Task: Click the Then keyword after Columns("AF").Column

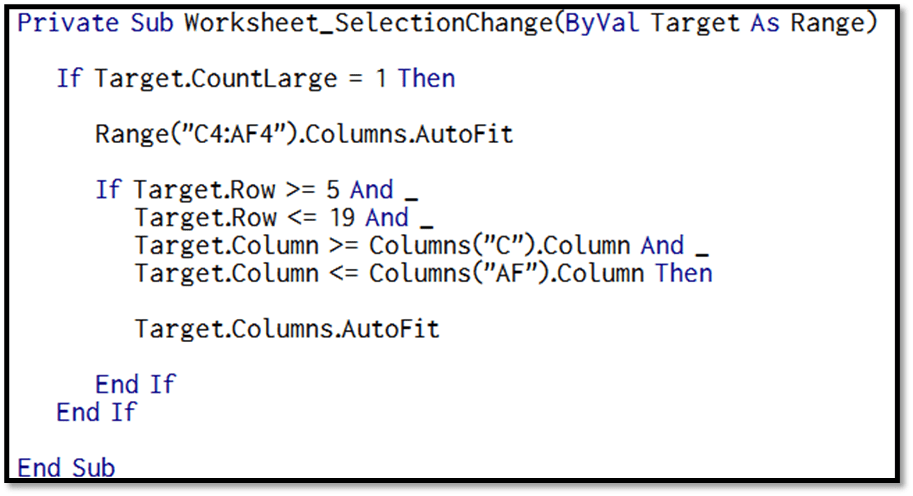Action: click(x=684, y=272)
